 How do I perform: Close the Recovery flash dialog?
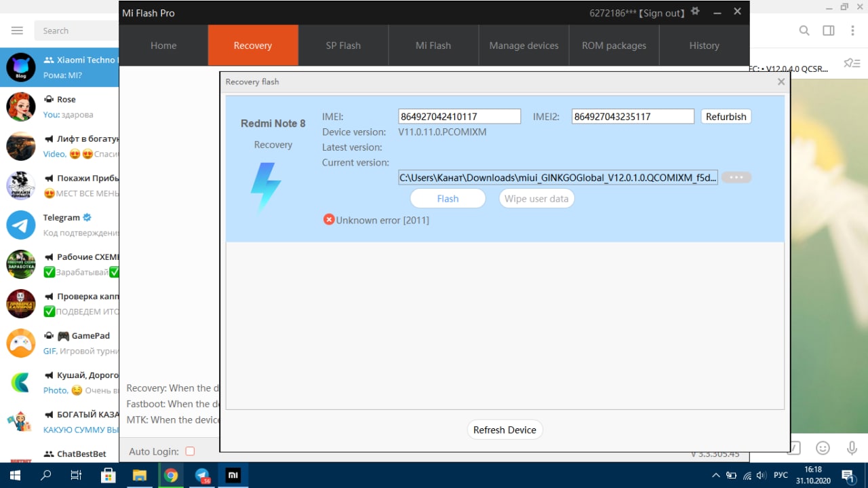781,81
